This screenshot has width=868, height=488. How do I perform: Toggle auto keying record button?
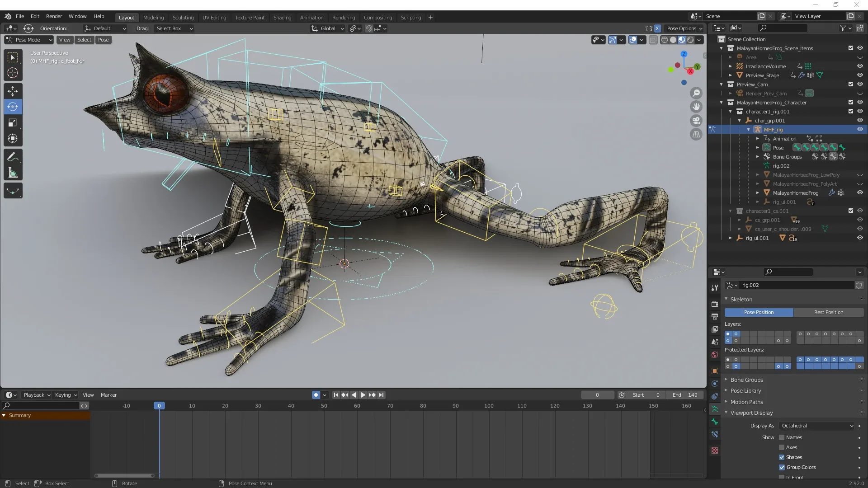click(316, 395)
